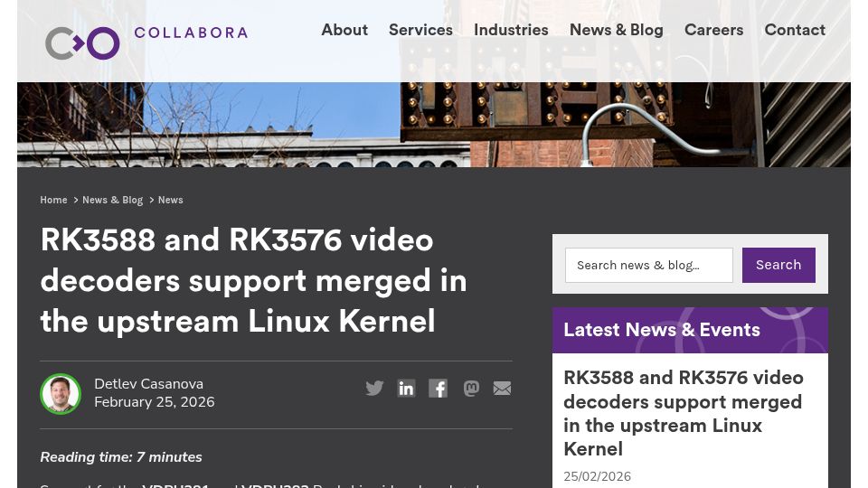Click the purple Search button
This screenshot has height=488, width=868.
(x=778, y=265)
